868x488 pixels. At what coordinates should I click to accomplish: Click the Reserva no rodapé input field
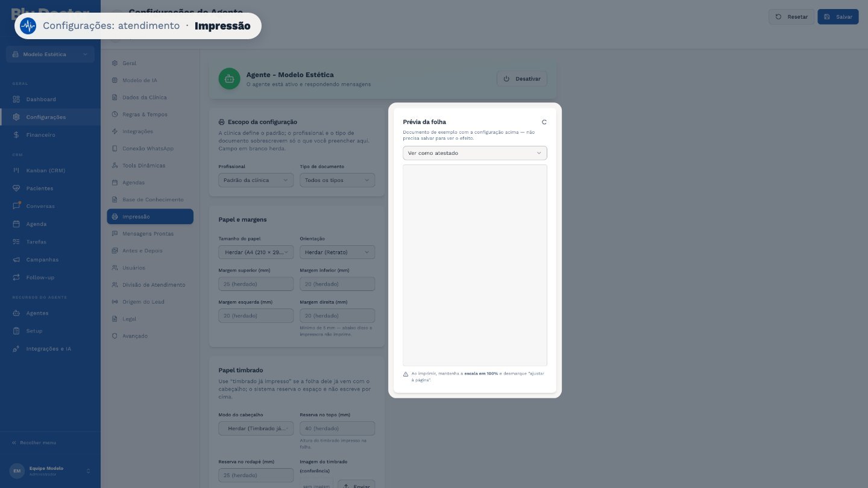[x=256, y=475]
